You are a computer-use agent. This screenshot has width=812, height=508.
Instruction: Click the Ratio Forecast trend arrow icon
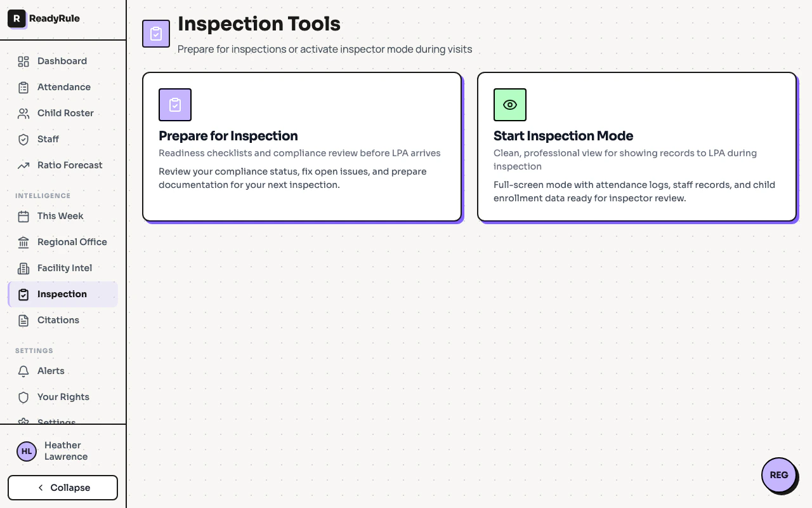point(23,165)
